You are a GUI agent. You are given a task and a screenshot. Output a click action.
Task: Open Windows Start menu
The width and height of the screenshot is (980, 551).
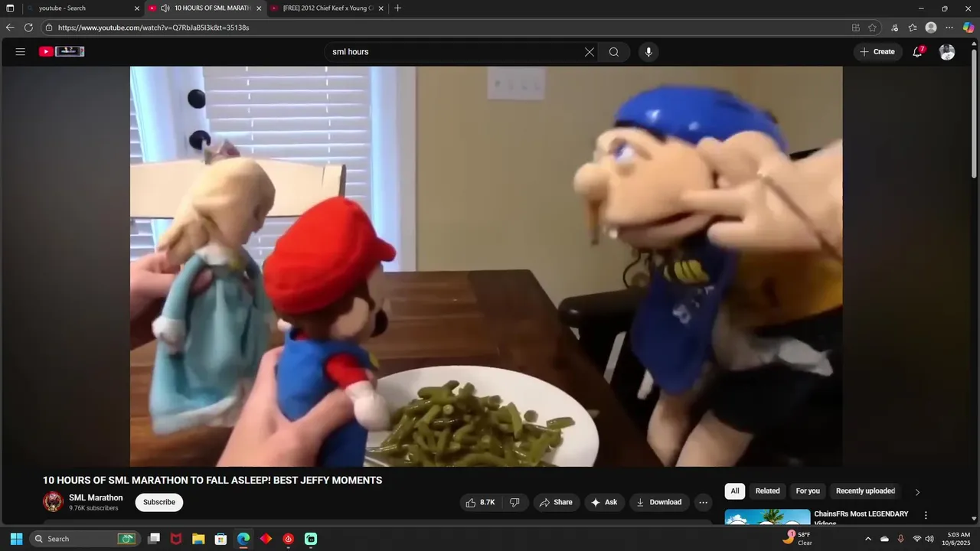[x=16, y=539]
